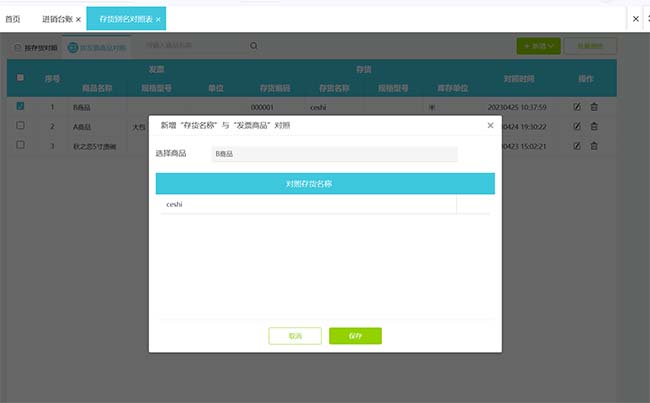Click the 选择商品 input field

[335, 154]
